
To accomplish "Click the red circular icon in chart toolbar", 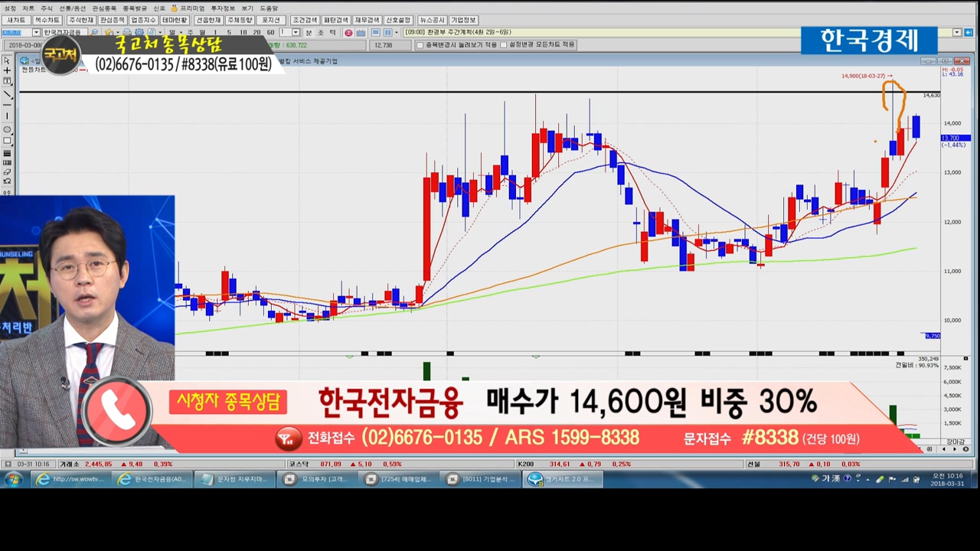I will [348, 33].
